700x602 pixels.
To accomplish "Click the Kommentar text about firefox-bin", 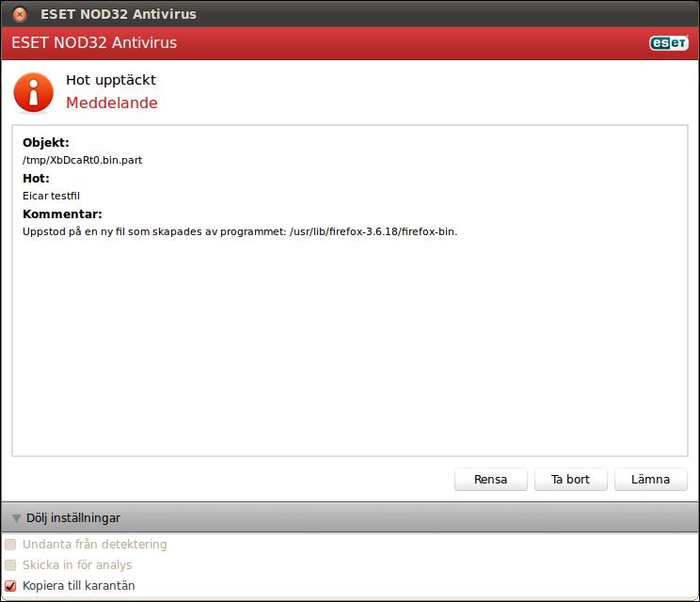I will tap(240, 232).
